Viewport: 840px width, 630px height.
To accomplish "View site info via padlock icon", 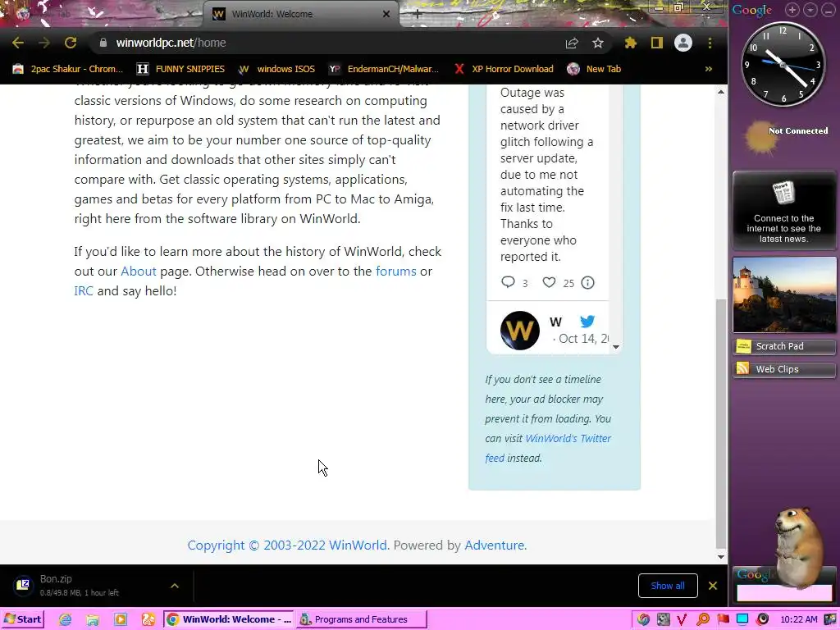I will point(103,43).
